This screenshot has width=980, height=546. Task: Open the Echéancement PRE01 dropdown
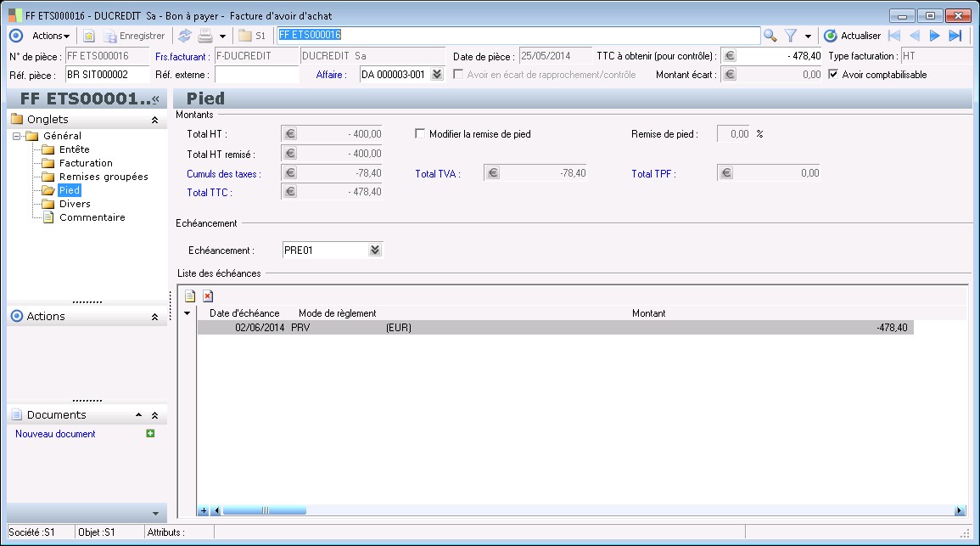375,250
